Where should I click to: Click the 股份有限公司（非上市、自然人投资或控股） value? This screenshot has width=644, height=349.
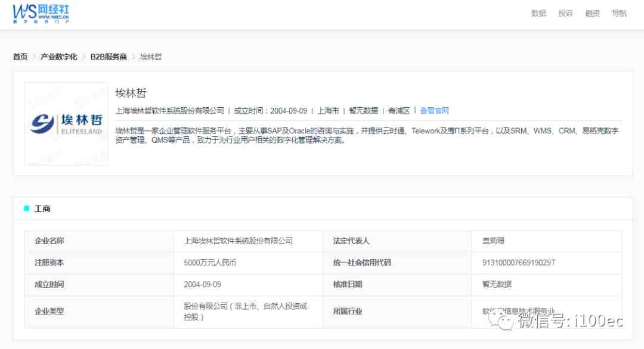246,311
